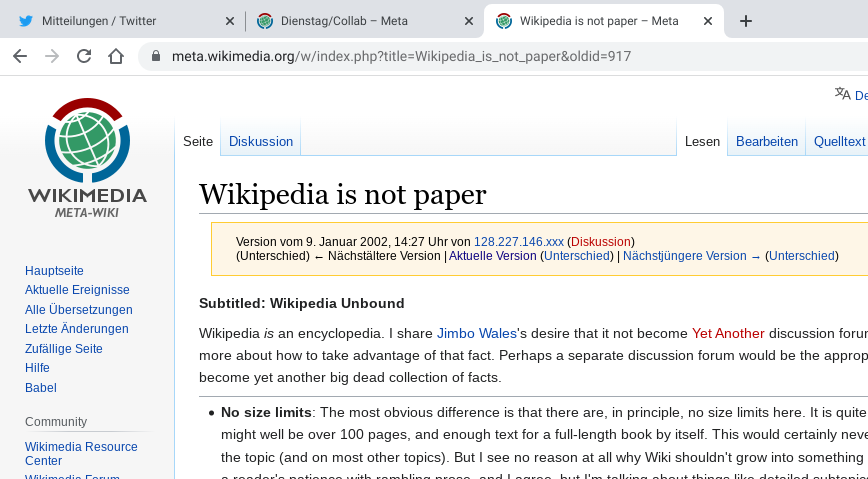Screen dimensions: 868x479
Task: Open the Diskussion page tab
Action: pos(261,141)
